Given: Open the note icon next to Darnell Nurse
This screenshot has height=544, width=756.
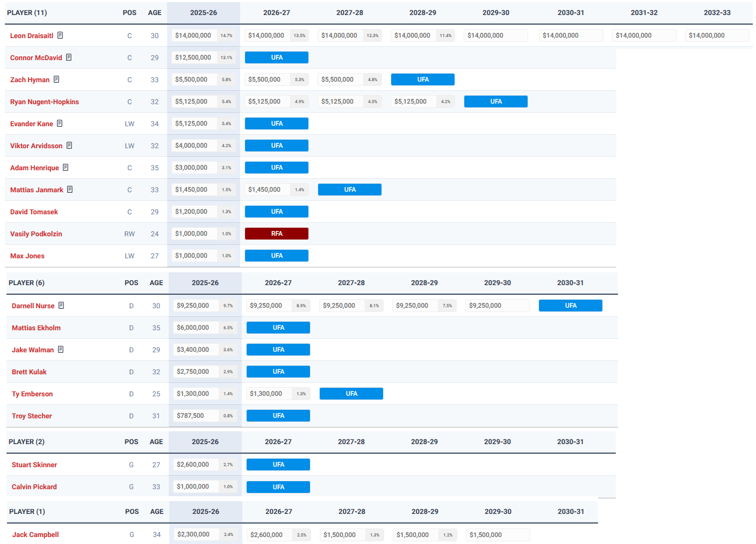Looking at the screenshot, I should 61,306.
